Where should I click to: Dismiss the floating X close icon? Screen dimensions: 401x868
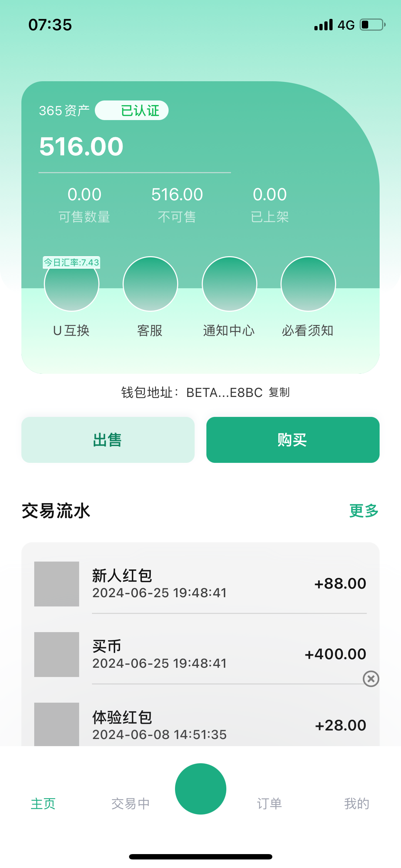coord(371,679)
